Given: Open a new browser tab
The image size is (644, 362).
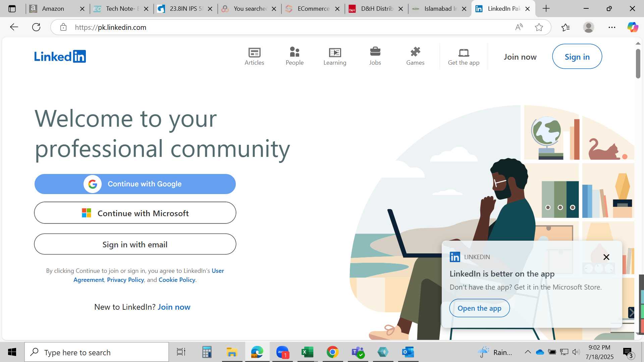Looking at the screenshot, I should coord(546,8).
